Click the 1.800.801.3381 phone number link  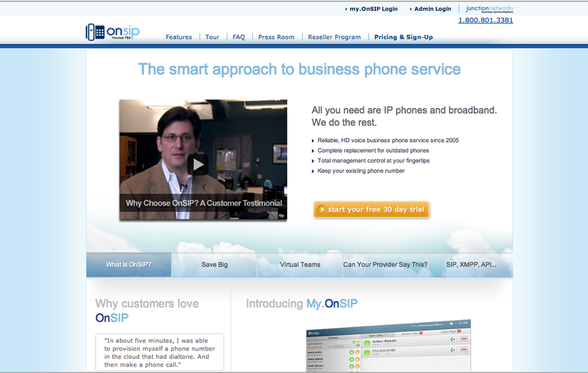(x=485, y=20)
